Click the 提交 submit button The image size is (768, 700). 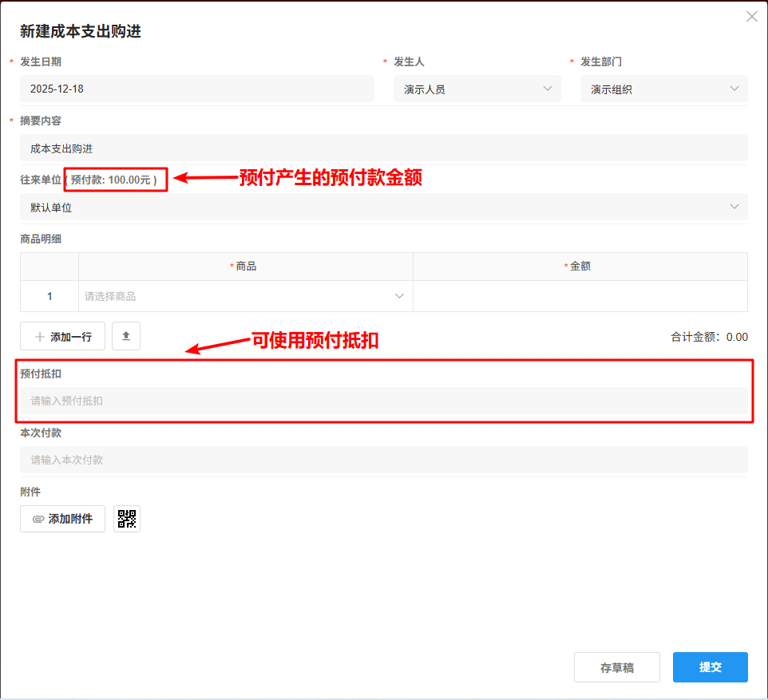tap(710, 667)
